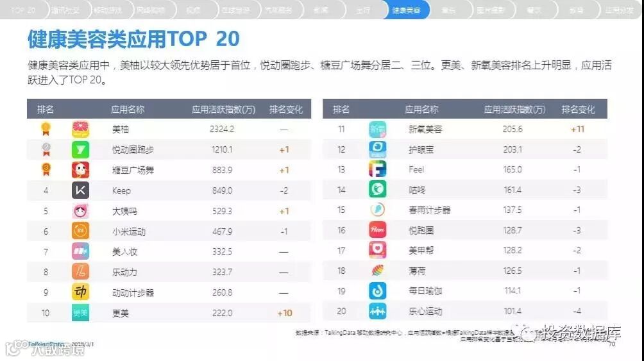This screenshot has width=644, height=361.
Task: Switch to the TOP 20 tab
Action: (23, 10)
